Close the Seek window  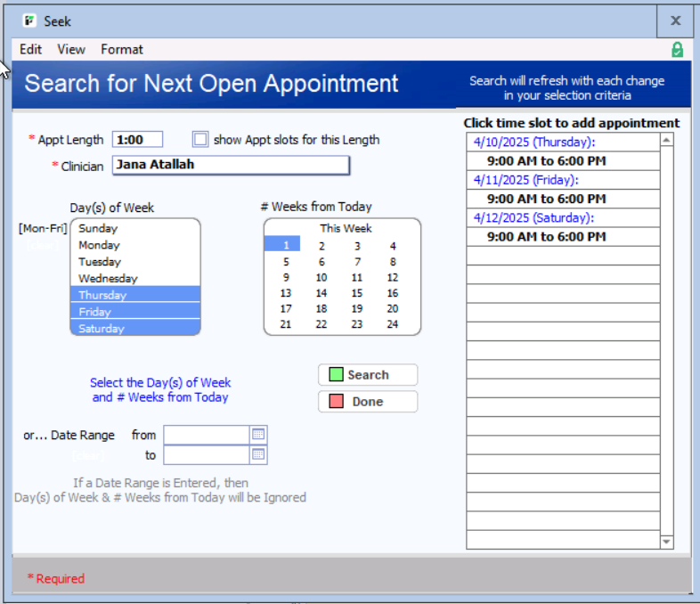[675, 20]
